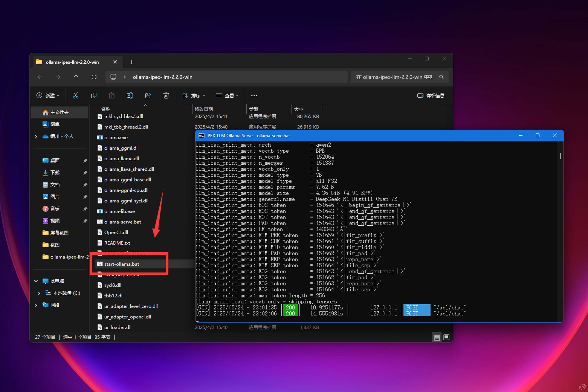Click the Copy icon in toolbar
Screen dimensions: 588x392
(94, 95)
